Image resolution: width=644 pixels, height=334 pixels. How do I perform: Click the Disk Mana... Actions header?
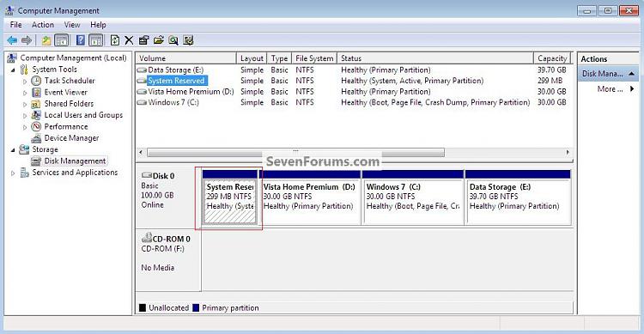pyautogui.click(x=608, y=74)
